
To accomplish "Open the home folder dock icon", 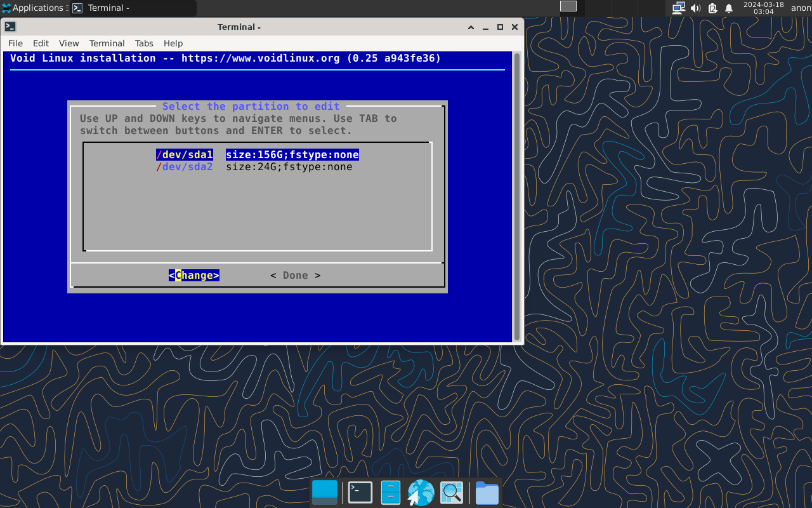I will point(487,493).
